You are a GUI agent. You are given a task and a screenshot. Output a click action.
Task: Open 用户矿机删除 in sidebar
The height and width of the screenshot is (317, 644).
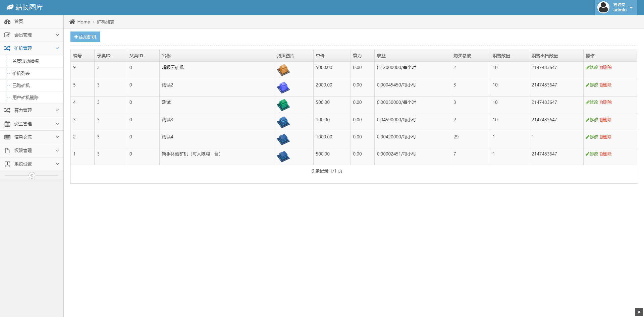pyautogui.click(x=25, y=98)
